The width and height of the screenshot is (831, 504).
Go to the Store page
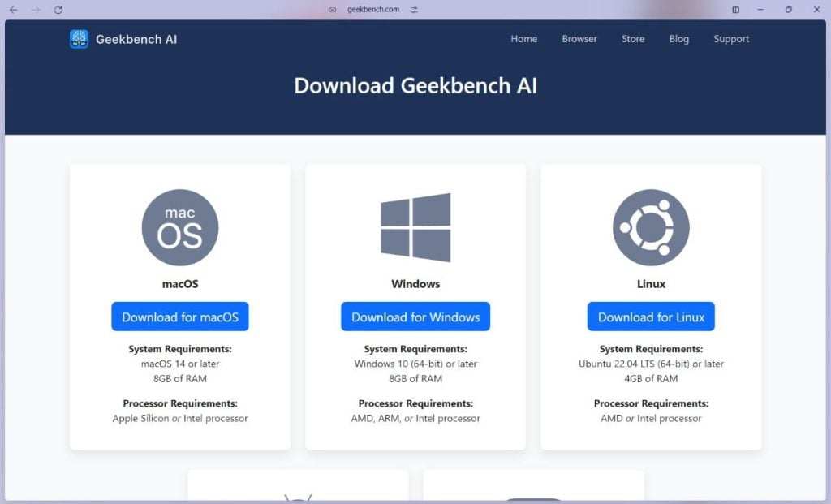click(x=633, y=39)
